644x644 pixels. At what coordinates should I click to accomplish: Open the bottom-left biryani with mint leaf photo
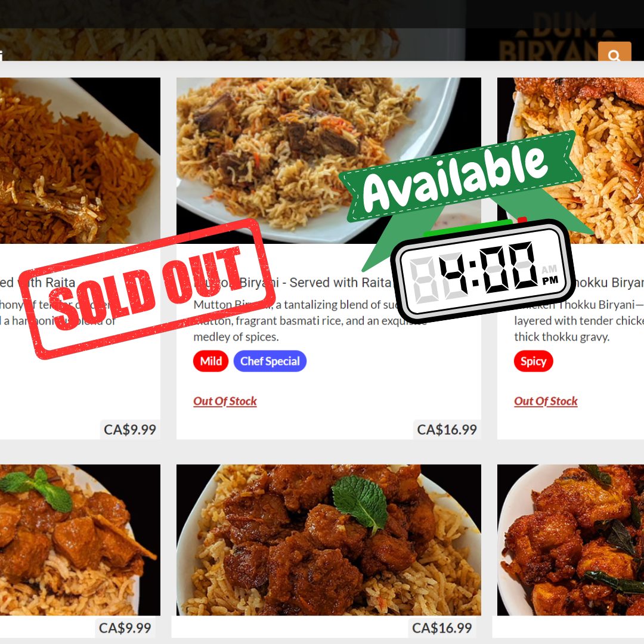pyautogui.click(x=80, y=540)
